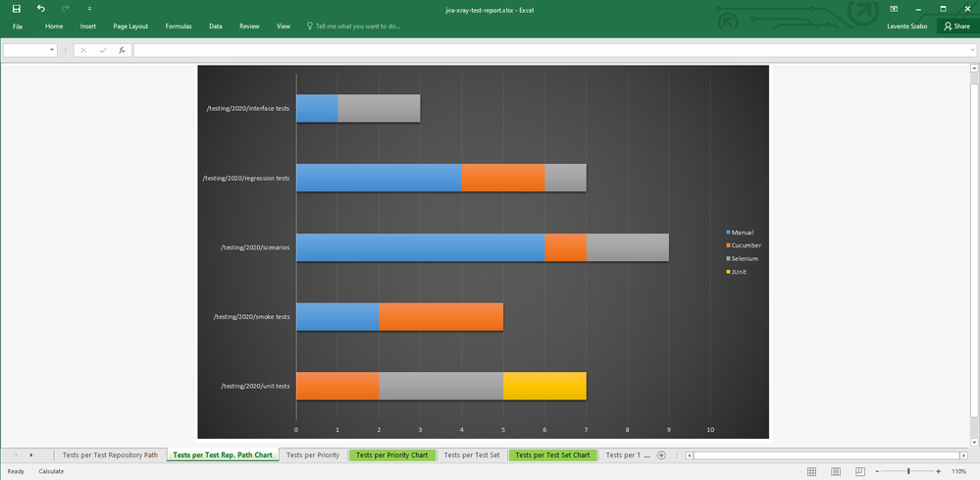Click the Ribbon Display Options icon

pos(894,9)
